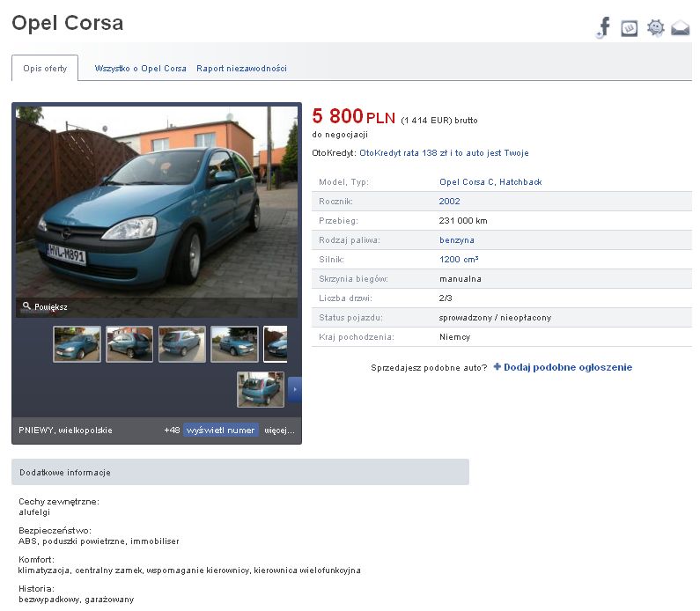Click the alufelgi feature text

pyautogui.click(x=34, y=512)
